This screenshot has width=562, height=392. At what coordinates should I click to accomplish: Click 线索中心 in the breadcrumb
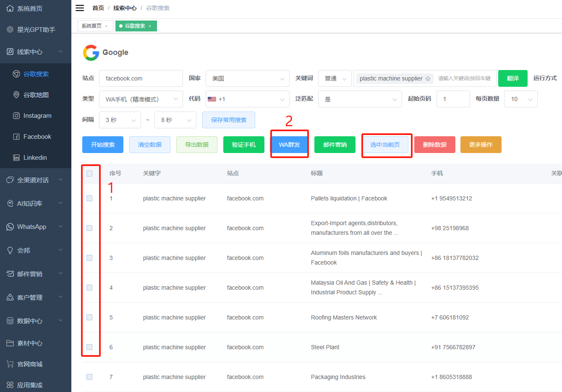[x=125, y=8]
